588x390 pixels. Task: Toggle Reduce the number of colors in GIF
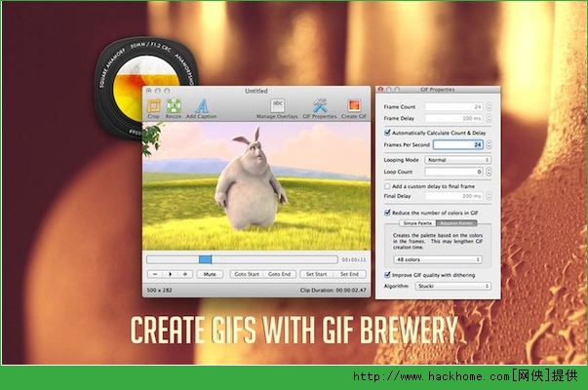pyautogui.click(x=387, y=213)
